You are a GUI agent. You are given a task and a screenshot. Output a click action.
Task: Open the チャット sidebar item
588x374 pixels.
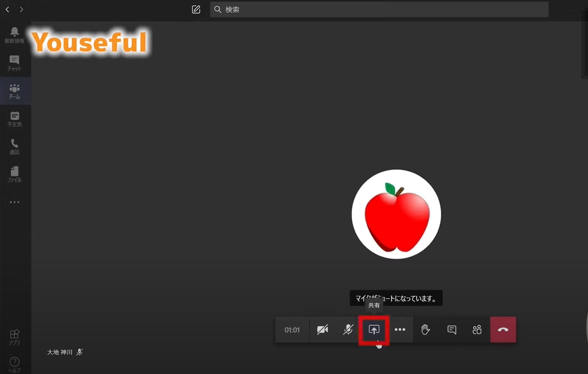coord(15,64)
